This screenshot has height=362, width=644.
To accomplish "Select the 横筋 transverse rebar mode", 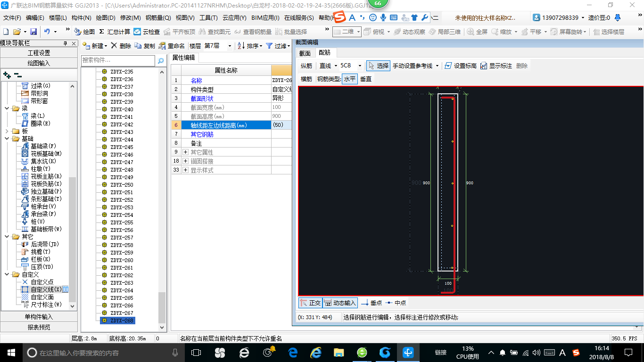I will coord(306,79).
